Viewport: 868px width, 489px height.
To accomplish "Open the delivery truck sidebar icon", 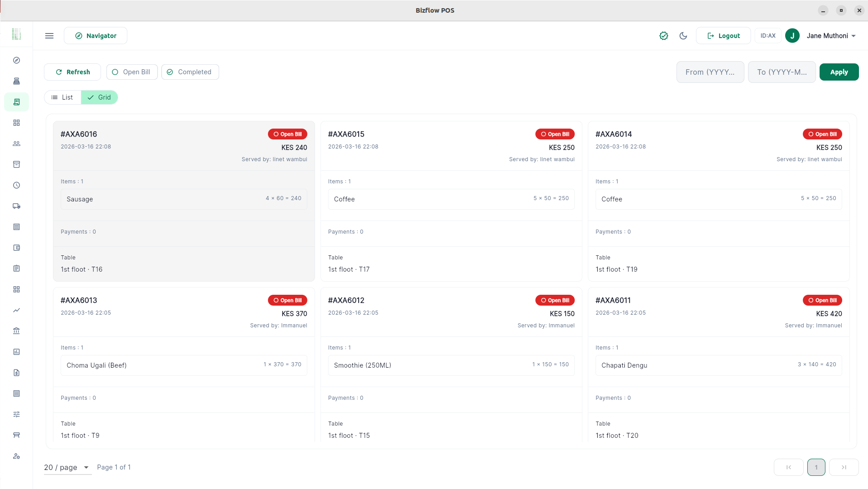I will pyautogui.click(x=17, y=206).
